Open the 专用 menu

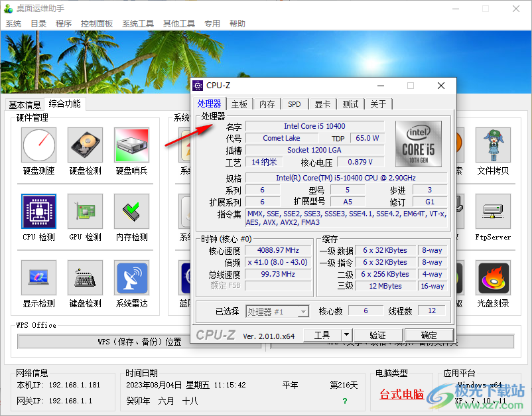click(212, 24)
